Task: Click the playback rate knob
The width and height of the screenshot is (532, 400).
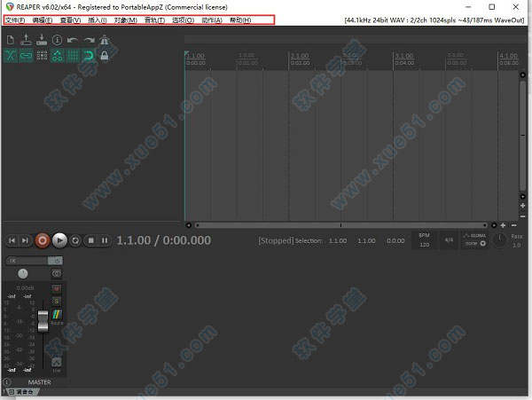Action: click(499, 240)
